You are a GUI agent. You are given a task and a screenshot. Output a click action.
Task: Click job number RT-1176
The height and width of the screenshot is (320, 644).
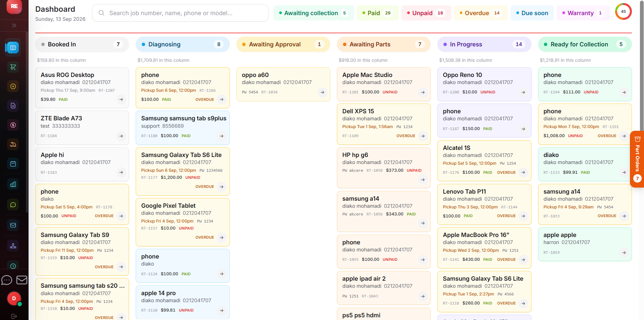point(451,172)
